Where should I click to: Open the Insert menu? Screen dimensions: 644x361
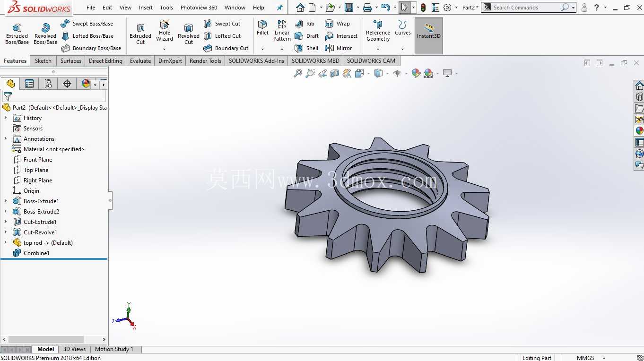pos(146,8)
